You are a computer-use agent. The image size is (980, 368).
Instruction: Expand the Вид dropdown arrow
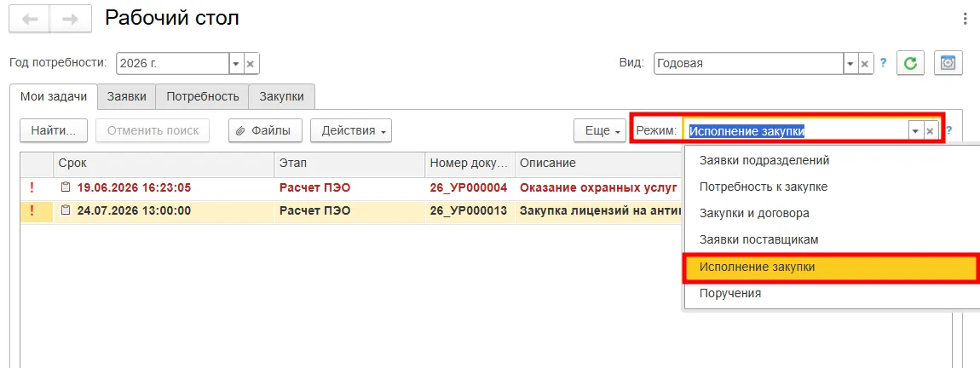850,64
